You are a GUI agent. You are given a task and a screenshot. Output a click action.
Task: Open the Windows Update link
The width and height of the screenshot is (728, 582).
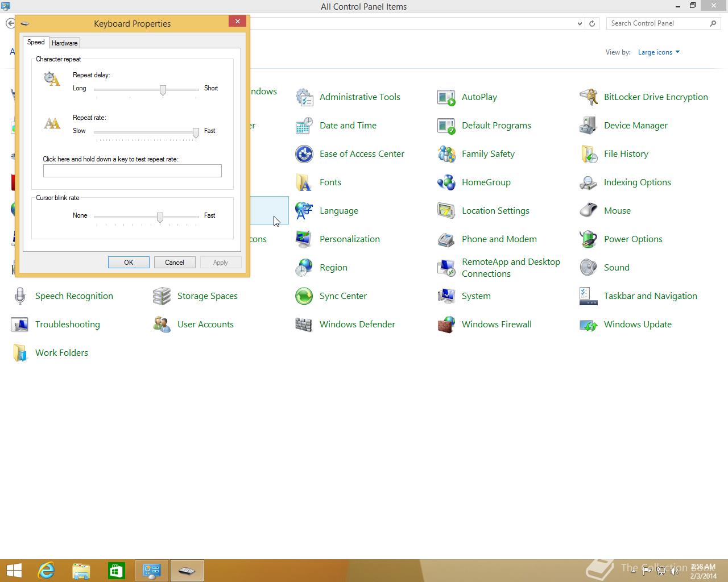coord(638,325)
